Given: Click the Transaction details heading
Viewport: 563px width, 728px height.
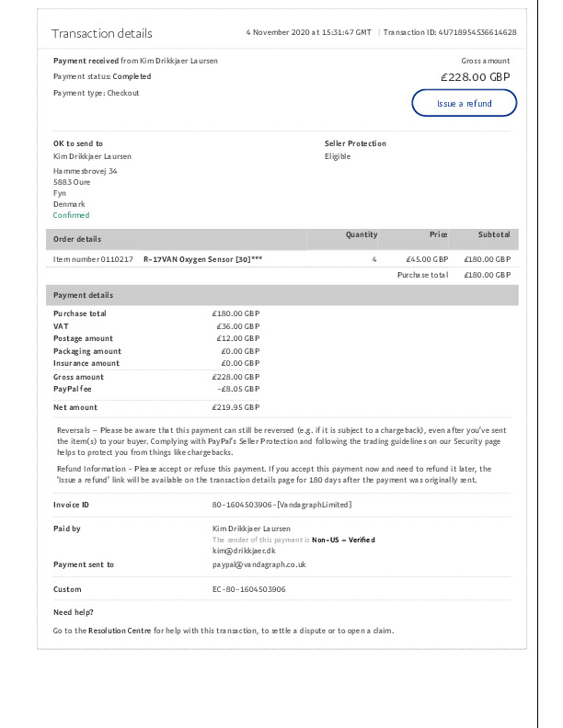Looking at the screenshot, I should [x=102, y=33].
